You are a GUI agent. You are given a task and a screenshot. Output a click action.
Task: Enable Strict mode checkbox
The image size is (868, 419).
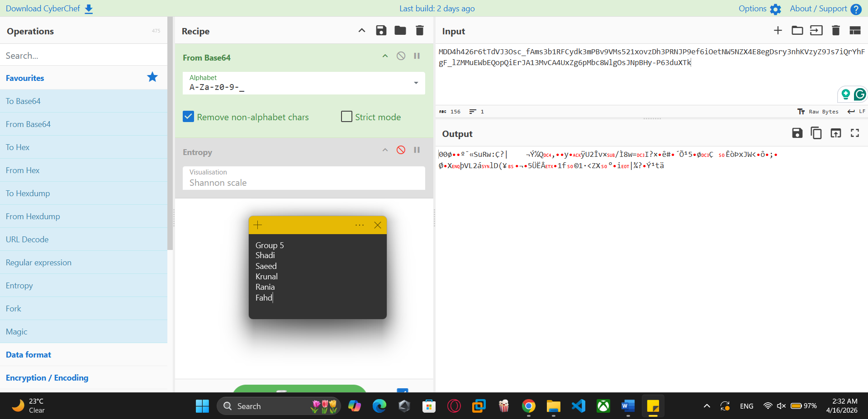pos(346,117)
